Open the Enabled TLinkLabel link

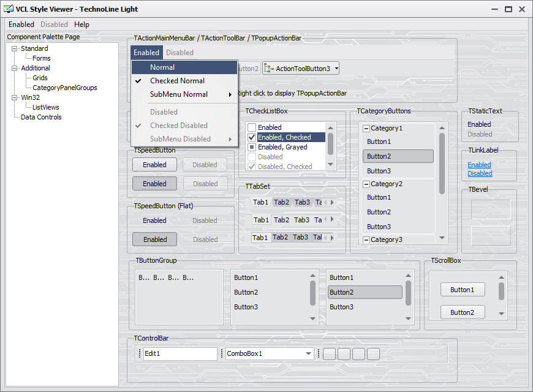[479, 165]
